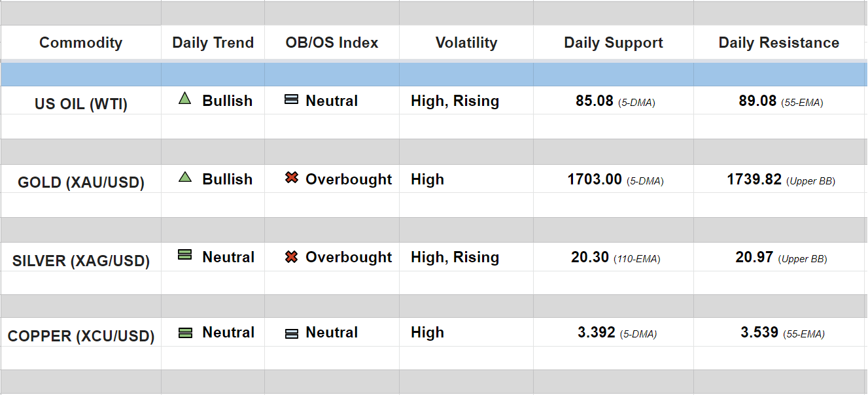Click the blue highlighted band under headers
Screen dimensions: 868x395
coord(434,75)
